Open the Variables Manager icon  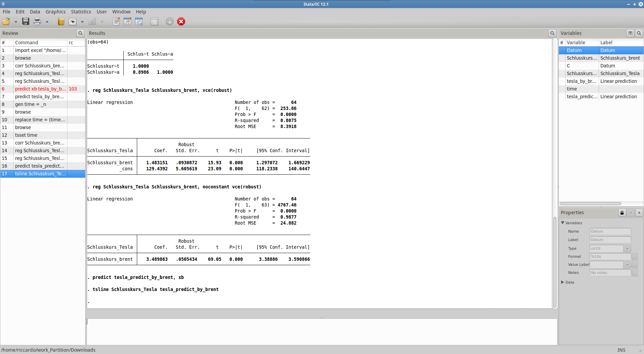coord(154,22)
